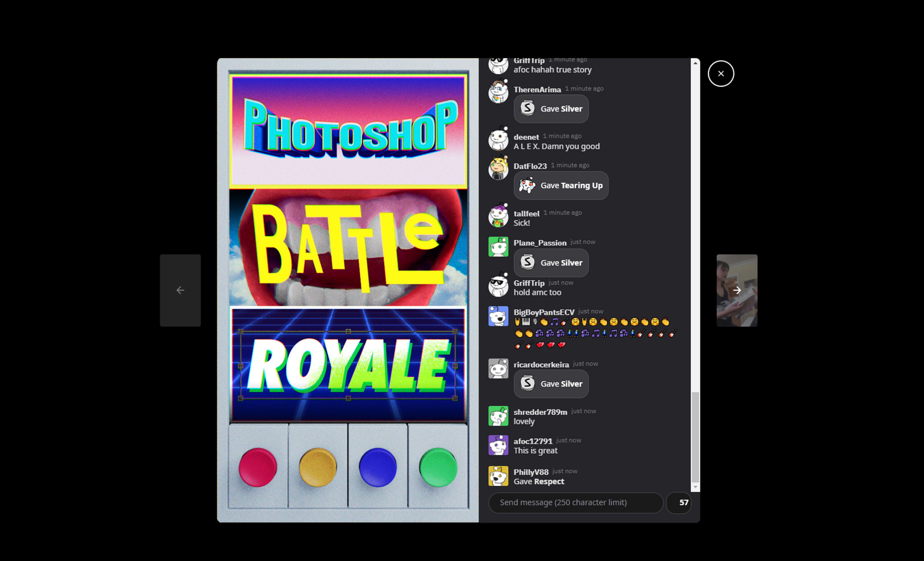Open TherenArima username link
The image size is (924, 561).
pyautogui.click(x=537, y=90)
